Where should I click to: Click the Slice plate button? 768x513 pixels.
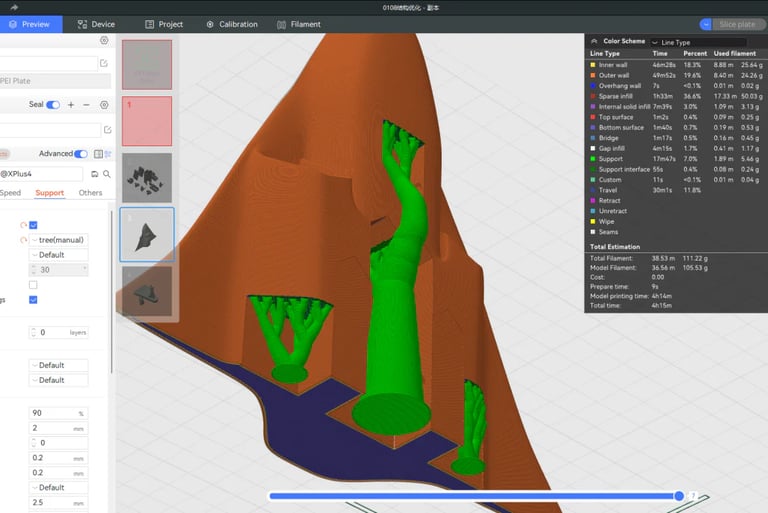click(x=737, y=24)
